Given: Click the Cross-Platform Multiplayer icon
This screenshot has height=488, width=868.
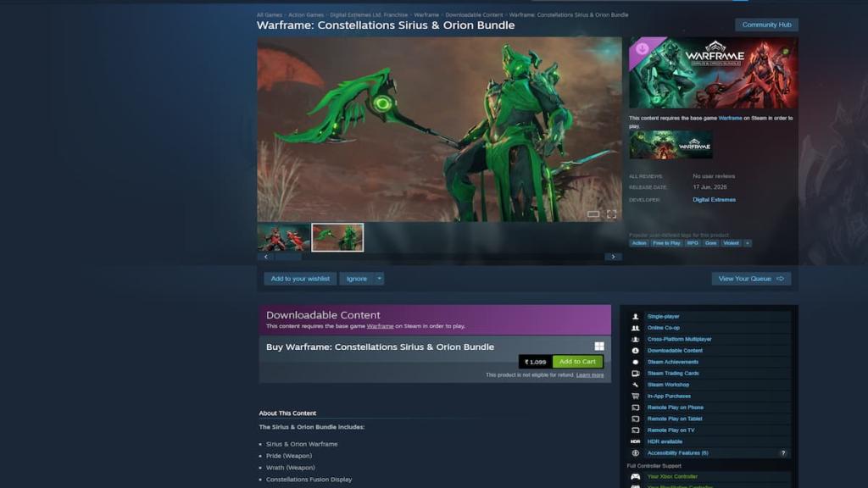Looking at the screenshot, I should pyautogui.click(x=635, y=339).
